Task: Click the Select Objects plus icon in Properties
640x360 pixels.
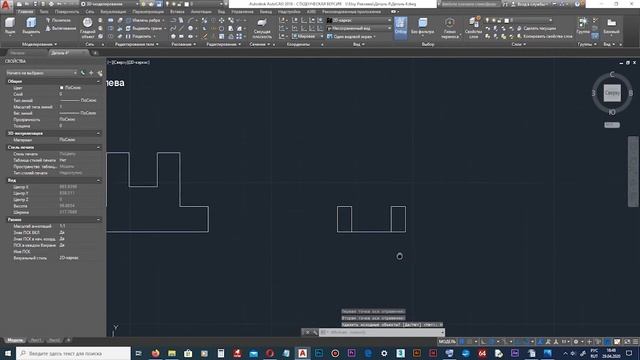Action: [91, 73]
